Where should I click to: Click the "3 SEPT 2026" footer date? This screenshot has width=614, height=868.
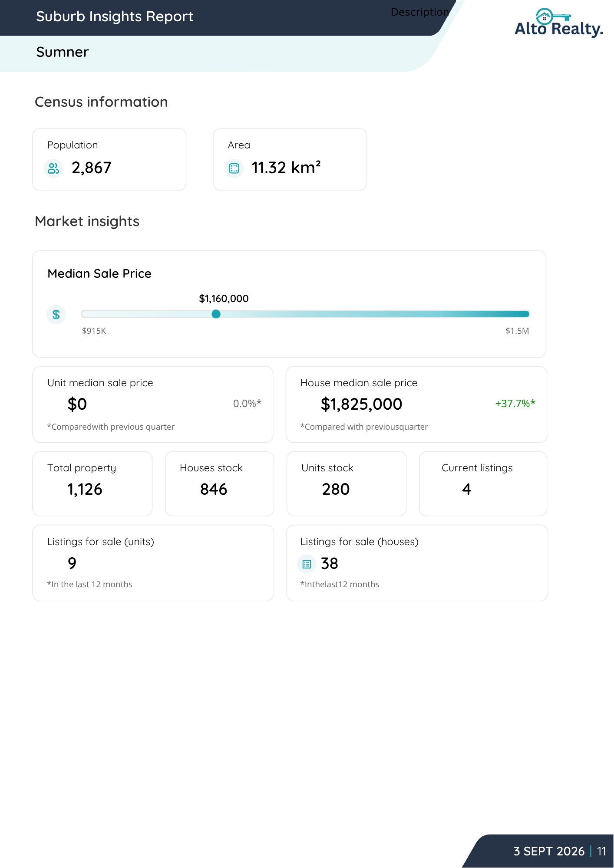[549, 852]
